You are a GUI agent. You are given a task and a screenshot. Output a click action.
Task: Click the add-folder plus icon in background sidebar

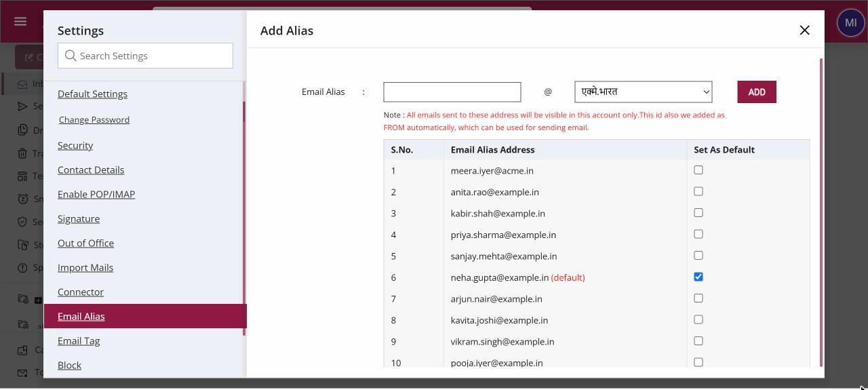(38, 300)
